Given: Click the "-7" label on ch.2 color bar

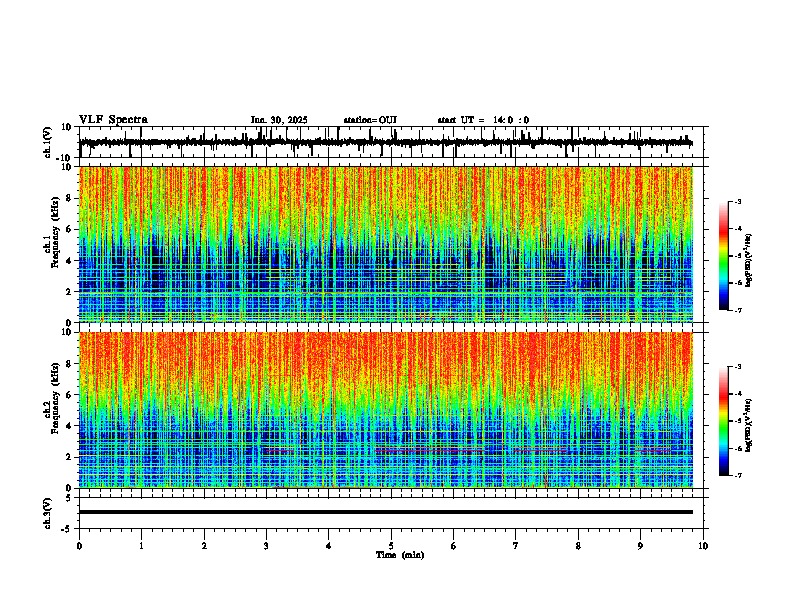Looking at the screenshot, I should point(737,476).
